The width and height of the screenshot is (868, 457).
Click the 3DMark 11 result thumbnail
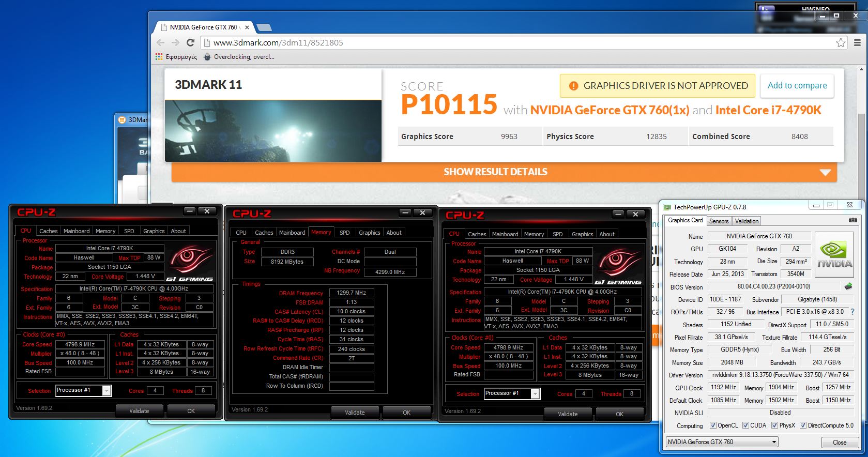pos(273,131)
